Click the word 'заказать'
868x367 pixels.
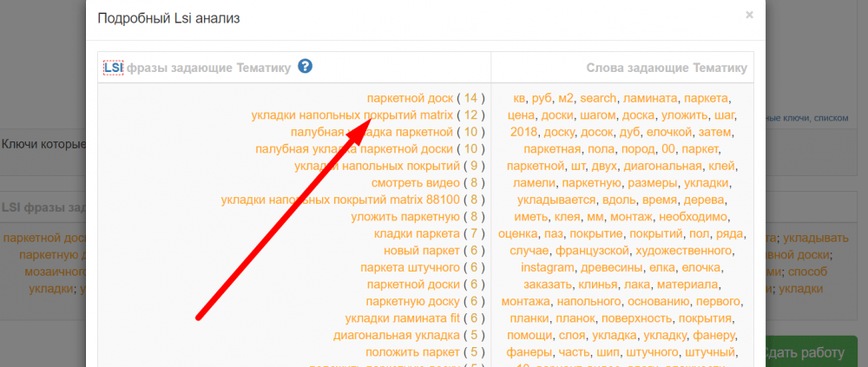pos(548,285)
